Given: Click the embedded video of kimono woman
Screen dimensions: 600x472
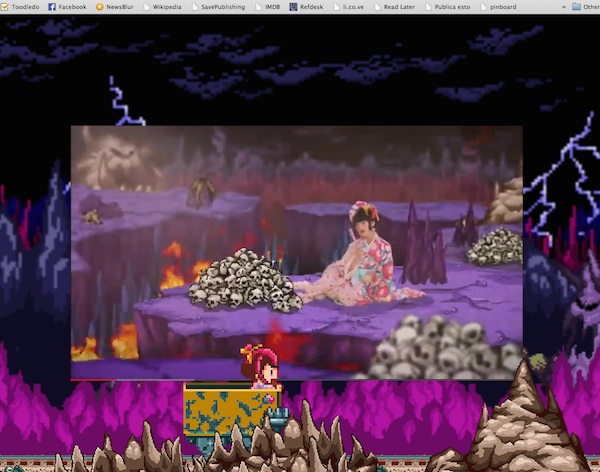Looking at the screenshot, I should (297, 252).
